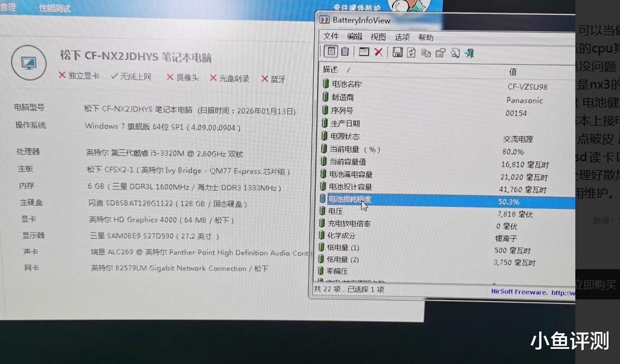Click the Panasonic manufacturer value

coord(524,100)
